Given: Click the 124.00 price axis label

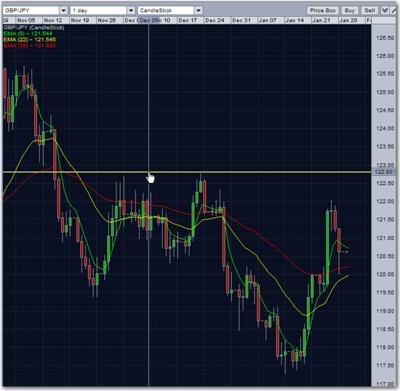Looking at the screenshot, I should 385,128.
